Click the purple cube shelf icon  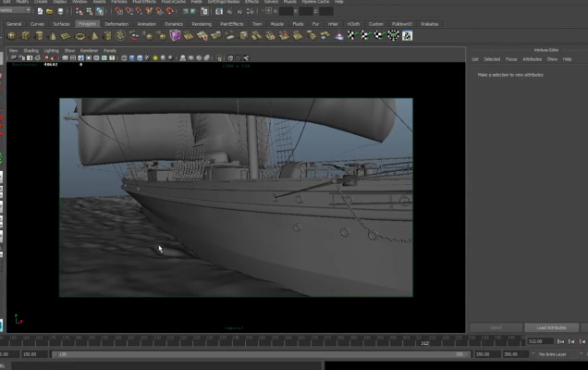pos(175,35)
